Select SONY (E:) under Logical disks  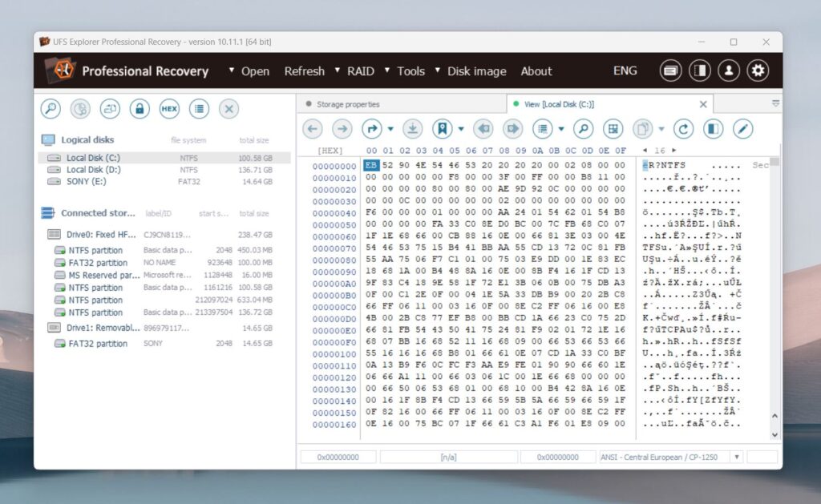tap(86, 182)
